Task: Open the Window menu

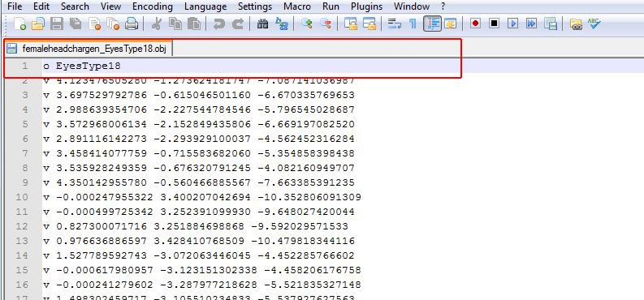Action: (x=411, y=6)
